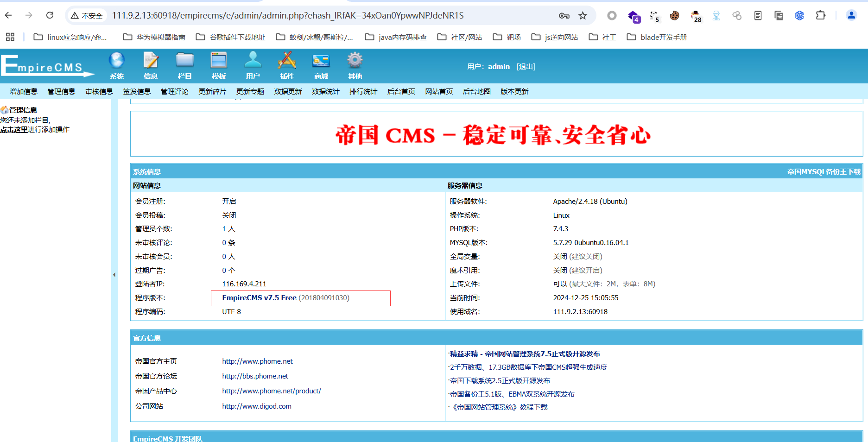Reload the page
Image resolution: width=868 pixels, height=442 pixels.
point(50,15)
